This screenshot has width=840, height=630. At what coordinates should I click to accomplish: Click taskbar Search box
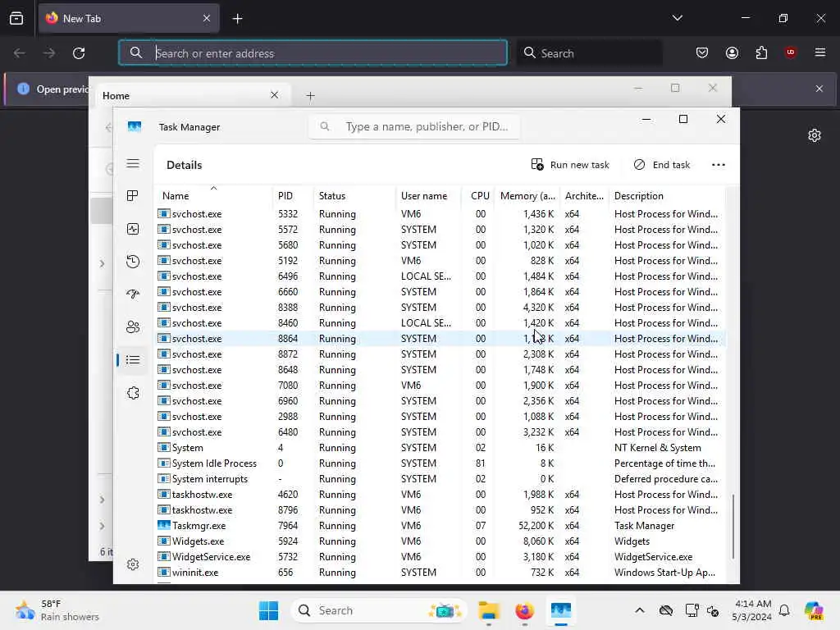pyautogui.click(x=379, y=610)
